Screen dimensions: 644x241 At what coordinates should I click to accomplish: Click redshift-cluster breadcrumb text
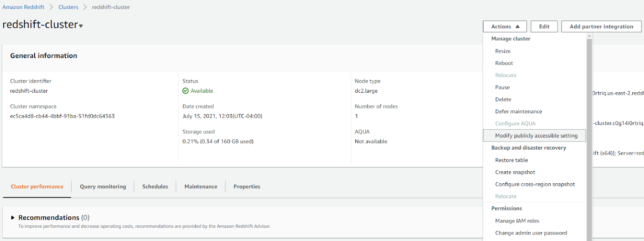(x=111, y=7)
